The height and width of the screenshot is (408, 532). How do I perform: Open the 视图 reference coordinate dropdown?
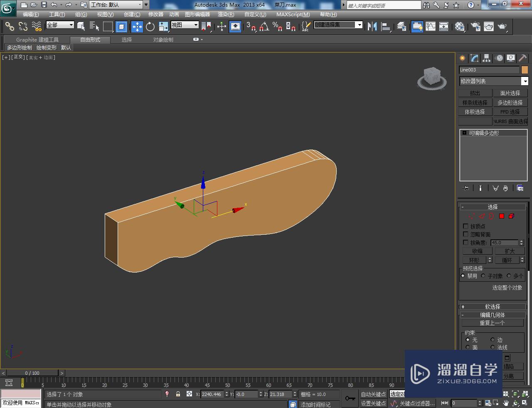[x=185, y=25]
